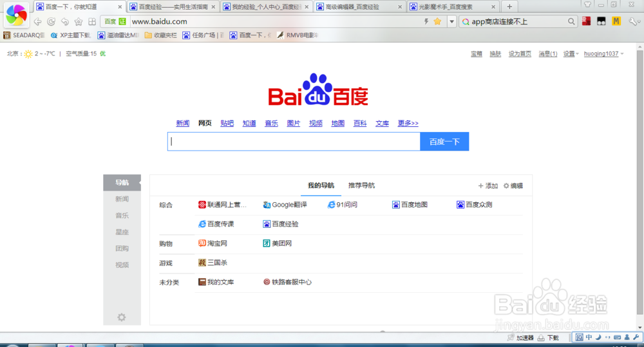This screenshot has height=347, width=644.
Task: Open the 新闻 link above search box
Action: (x=183, y=123)
